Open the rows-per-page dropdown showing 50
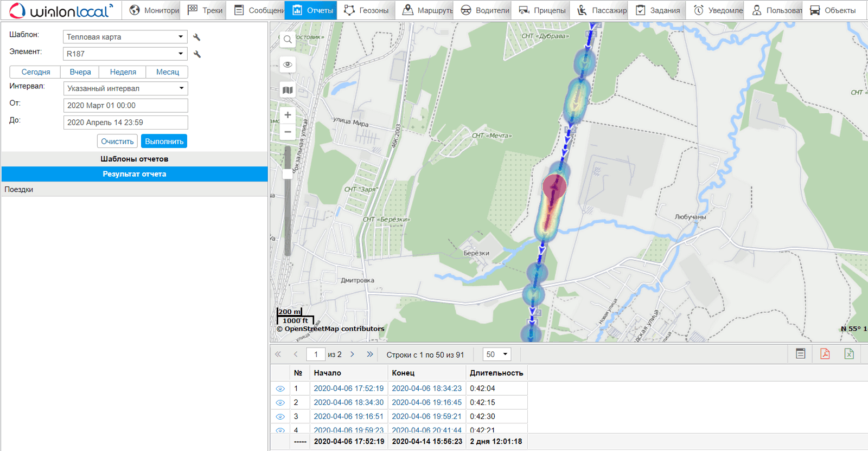 (497, 355)
